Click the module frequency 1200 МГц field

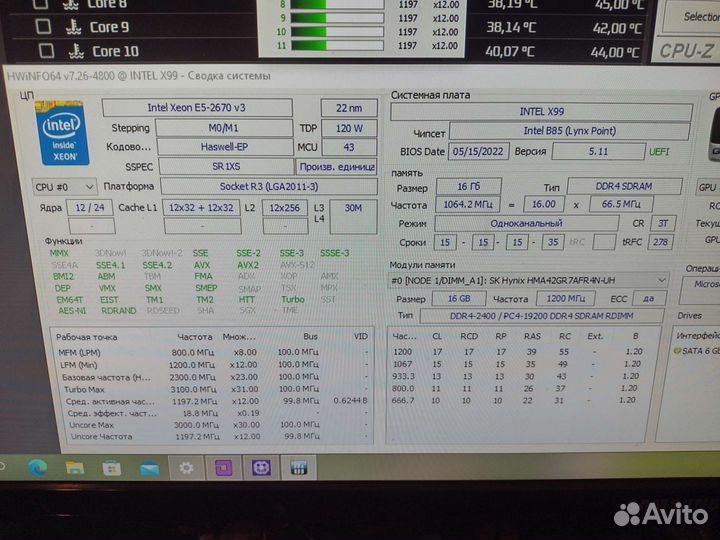pyautogui.click(x=566, y=298)
